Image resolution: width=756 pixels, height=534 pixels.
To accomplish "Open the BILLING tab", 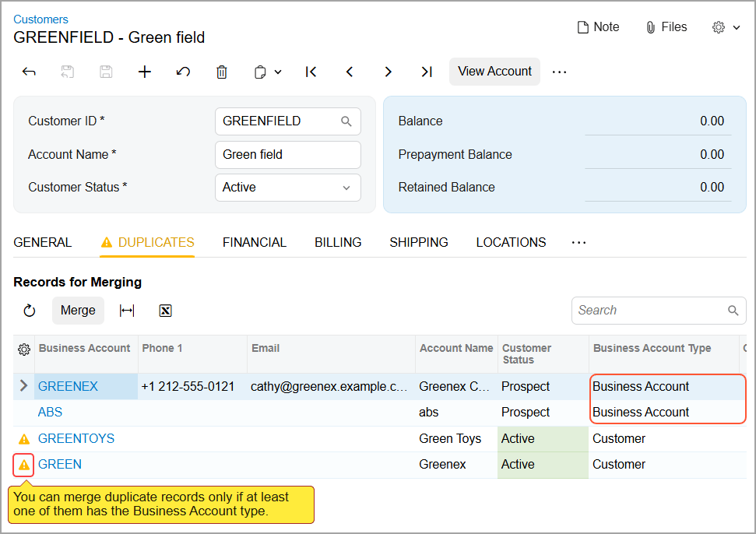I will tap(338, 242).
